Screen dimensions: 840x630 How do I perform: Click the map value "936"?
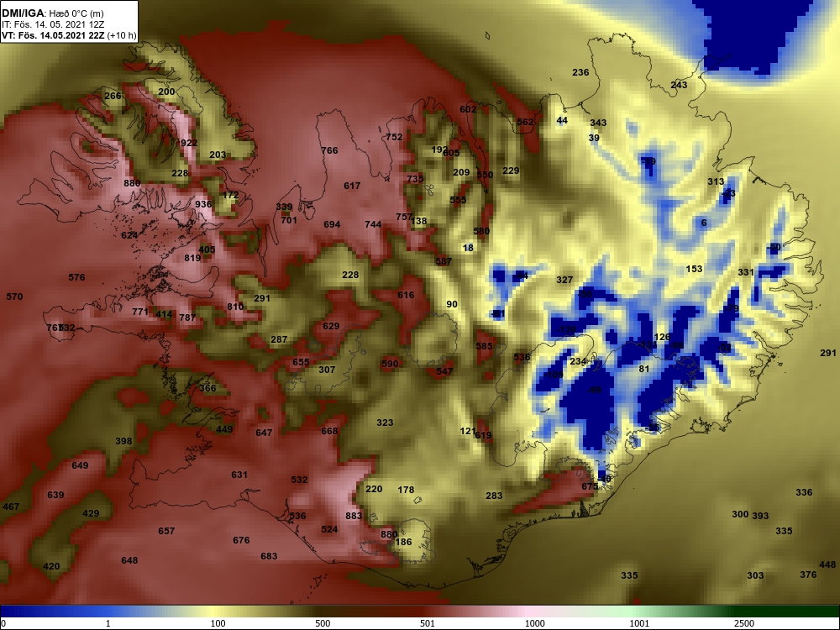click(x=203, y=204)
